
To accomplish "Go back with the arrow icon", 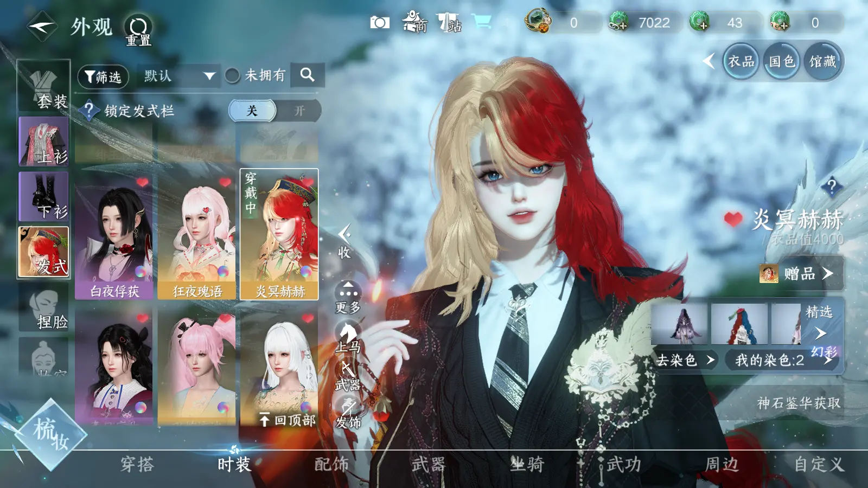I will (42, 25).
